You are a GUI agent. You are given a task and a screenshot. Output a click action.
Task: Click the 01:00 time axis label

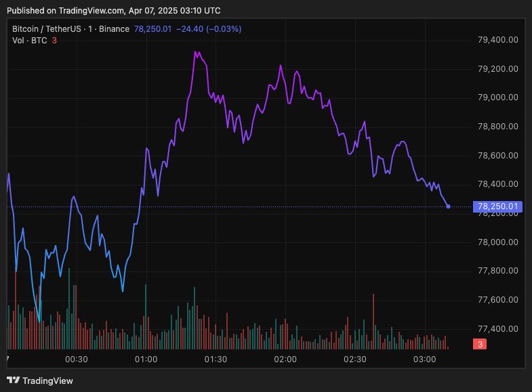click(146, 359)
